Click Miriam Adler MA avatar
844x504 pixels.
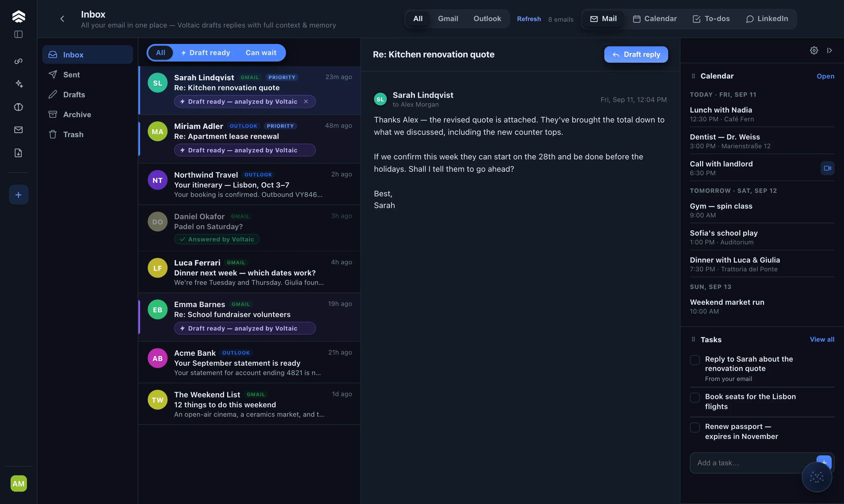pyautogui.click(x=158, y=132)
